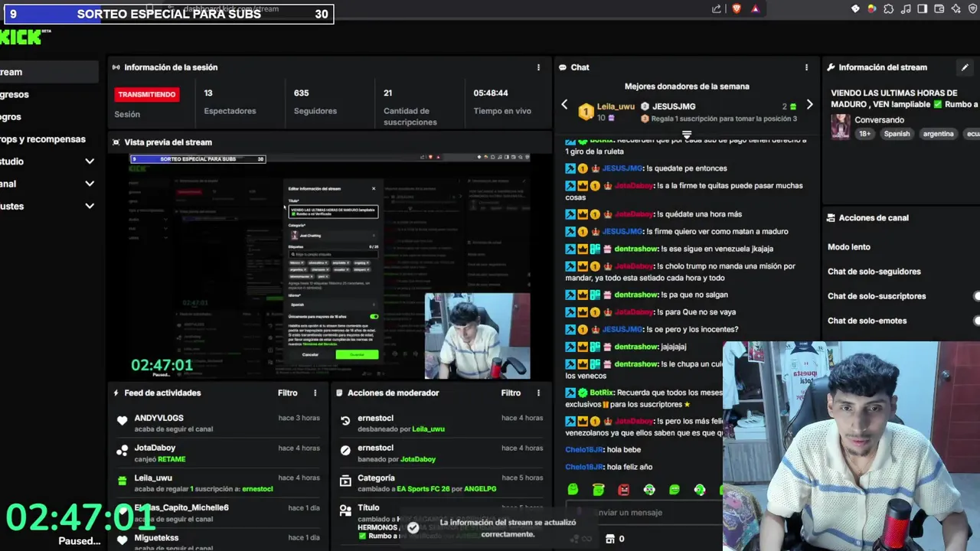This screenshot has width=980, height=551.
Task: Edit stream info with the pencil icon
Action: pos(965,67)
